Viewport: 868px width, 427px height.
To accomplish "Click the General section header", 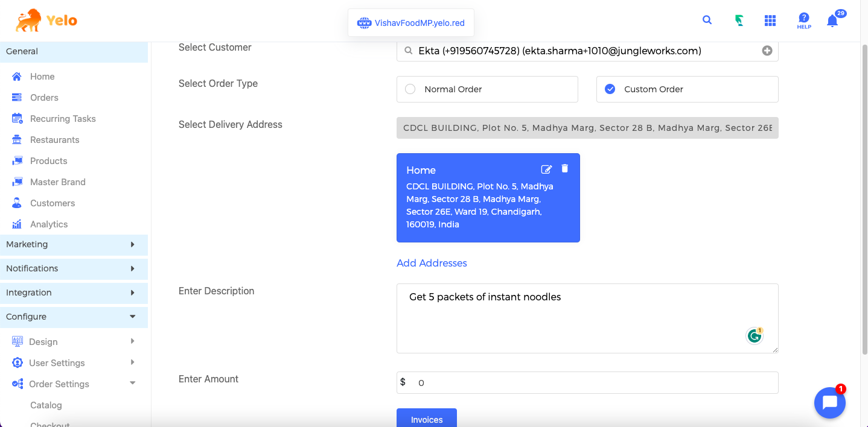I will pyautogui.click(x=74, y=52).
